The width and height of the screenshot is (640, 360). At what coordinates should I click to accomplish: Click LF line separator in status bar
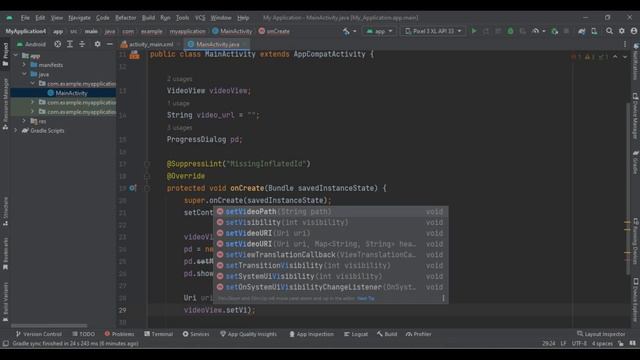(563, 344)
